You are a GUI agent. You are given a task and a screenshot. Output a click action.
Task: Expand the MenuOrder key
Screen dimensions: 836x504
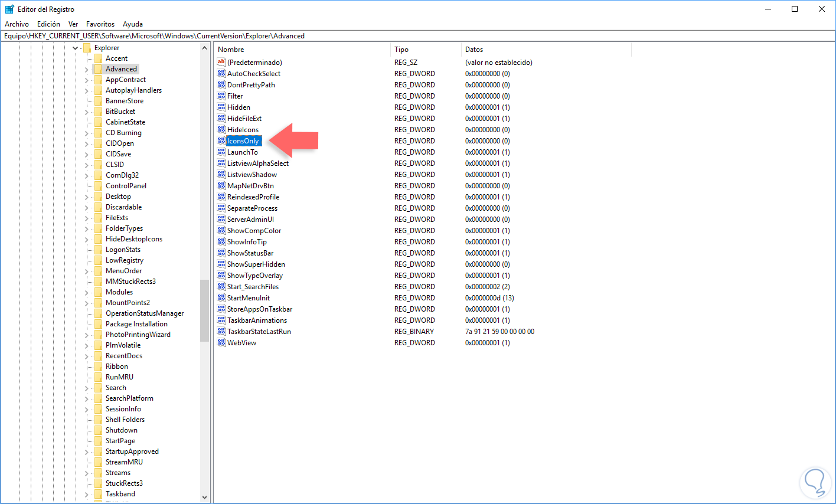pos(86,271)
